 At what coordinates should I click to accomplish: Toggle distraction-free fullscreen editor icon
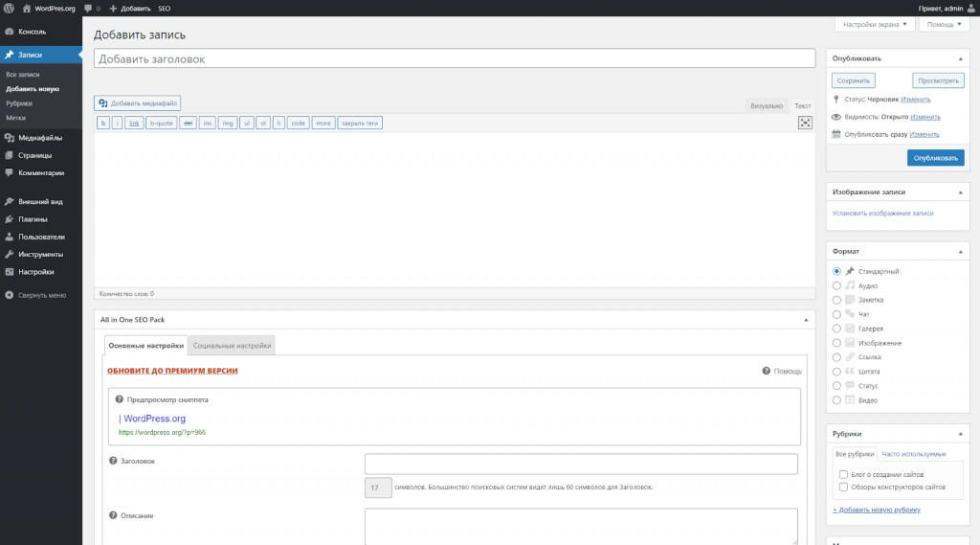(805, 123)
